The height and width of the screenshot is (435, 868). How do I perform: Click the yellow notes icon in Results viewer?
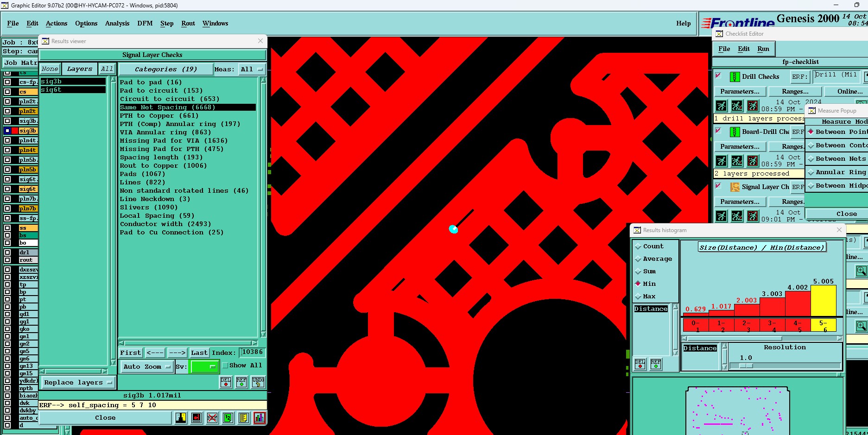[x=243, y=418]
